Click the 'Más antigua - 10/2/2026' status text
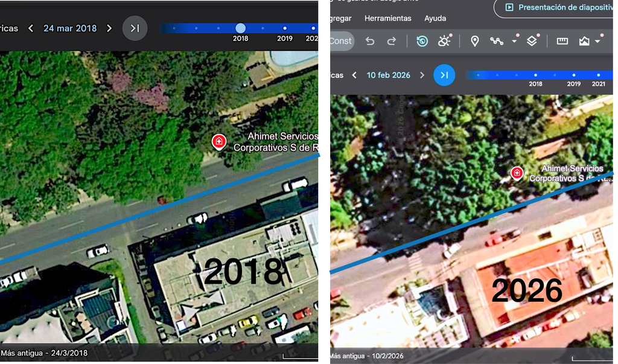 click(x=366, y=356)
